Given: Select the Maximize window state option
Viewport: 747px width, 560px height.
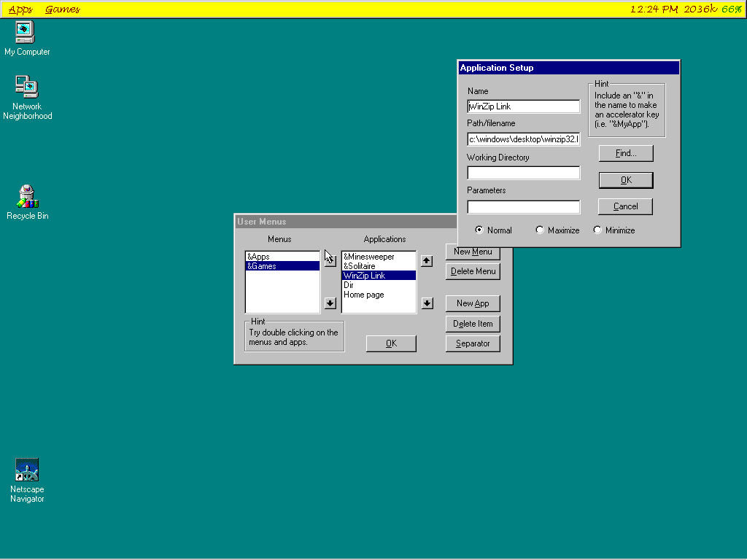Looking at the screenshot, I should tap(539, 230).
